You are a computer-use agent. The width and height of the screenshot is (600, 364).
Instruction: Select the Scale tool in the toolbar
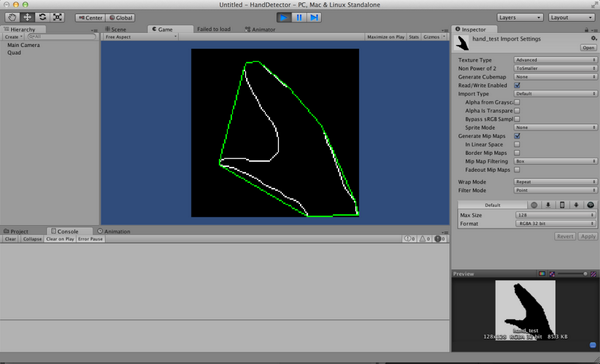click(57, 17)
